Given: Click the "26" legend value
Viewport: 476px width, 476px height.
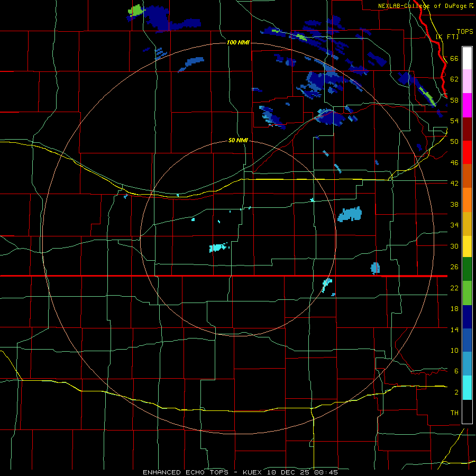Looking at the screenshot, I should (x=454, y=267).
